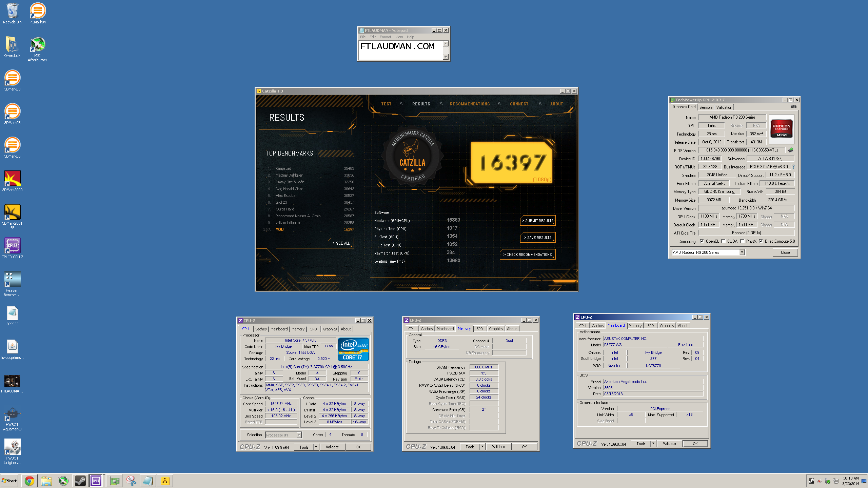
Task: Switch to SPD tab in the Memory tab window
Action: click(x=480, y=329)
